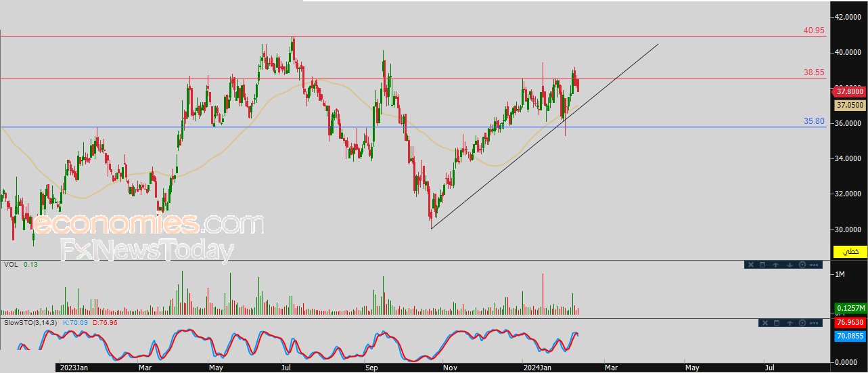Maximize the SlowSTO indicator pane

777,323
